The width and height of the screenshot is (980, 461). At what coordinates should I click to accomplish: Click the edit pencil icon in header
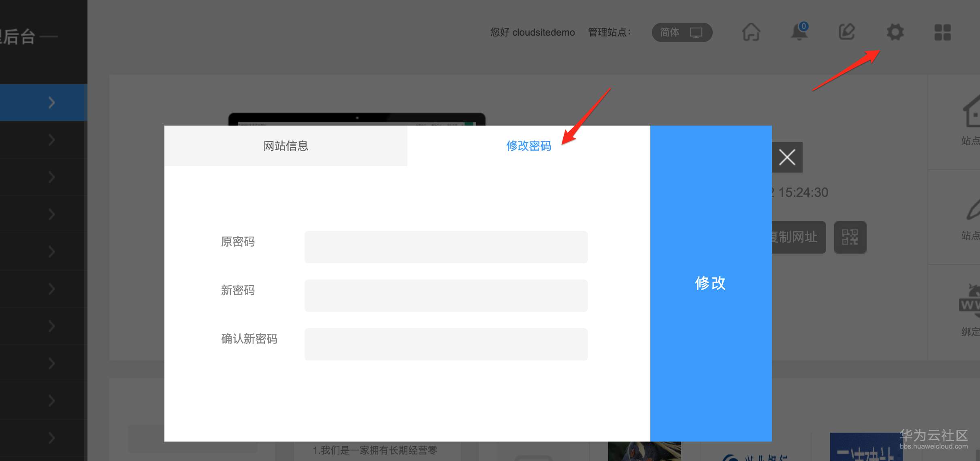coord(847,32)
